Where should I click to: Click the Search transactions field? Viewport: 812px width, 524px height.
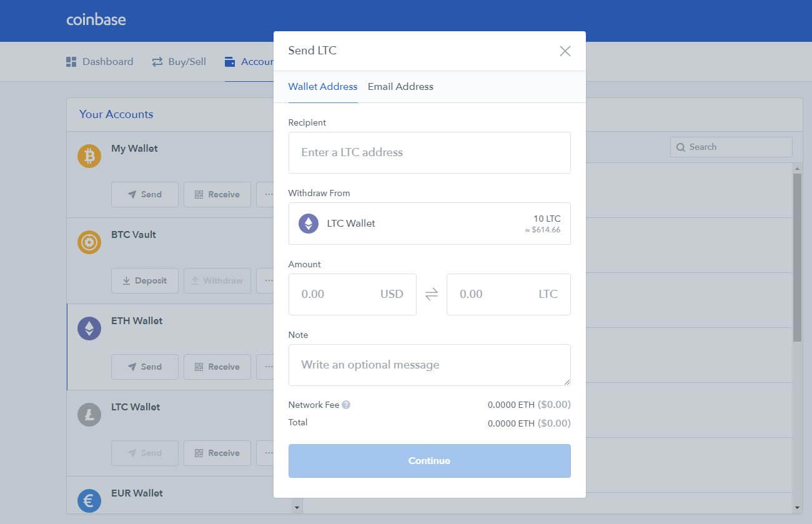point(731,147)
